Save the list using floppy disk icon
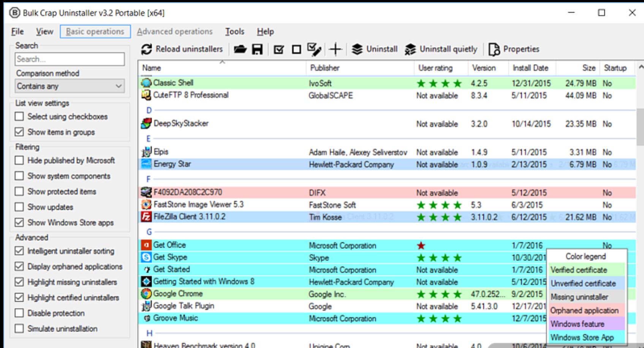This screenshot has height=348, width=644. tap(257, 49)
